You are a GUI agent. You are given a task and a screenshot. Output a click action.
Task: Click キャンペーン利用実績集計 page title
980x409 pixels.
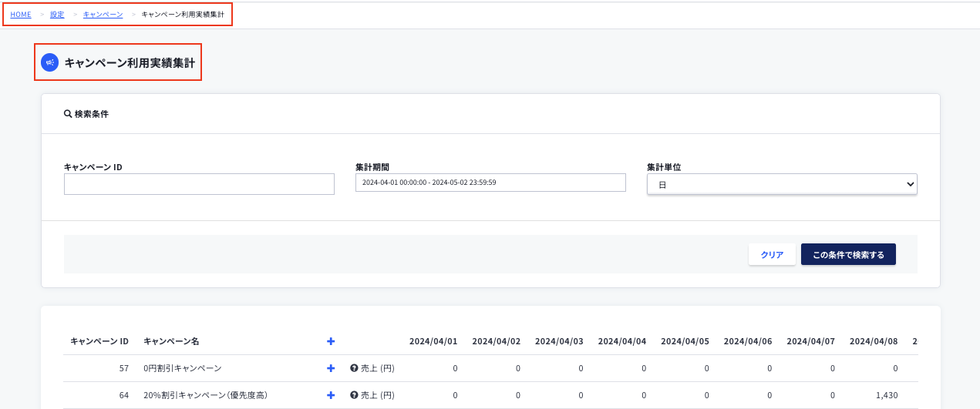click(130, 63)
